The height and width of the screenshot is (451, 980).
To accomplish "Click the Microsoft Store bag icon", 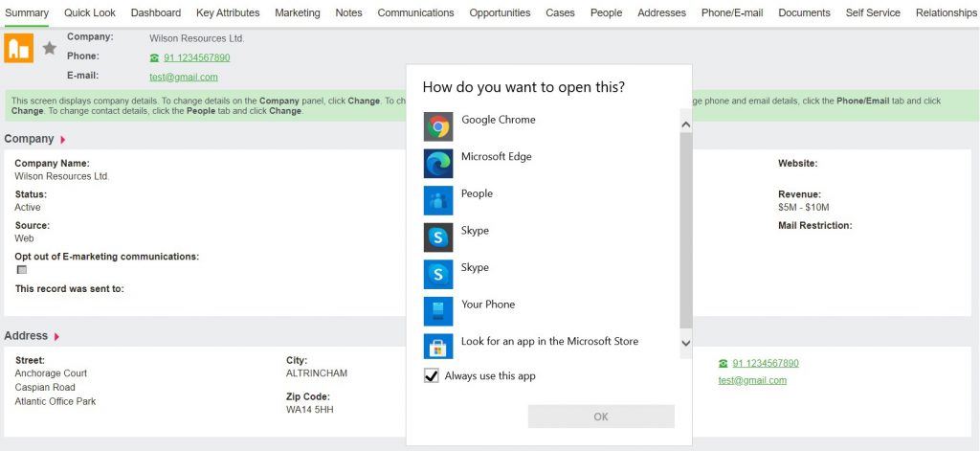I will coord(438,346).
